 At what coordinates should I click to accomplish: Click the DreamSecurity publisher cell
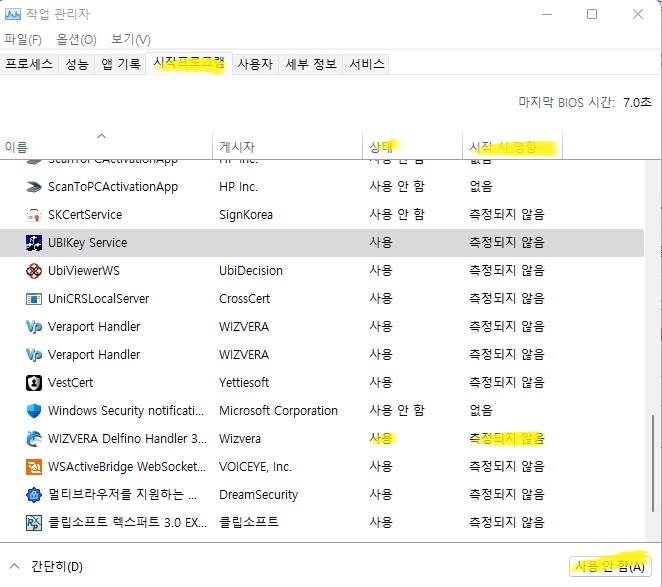click(x=258, y=495)
